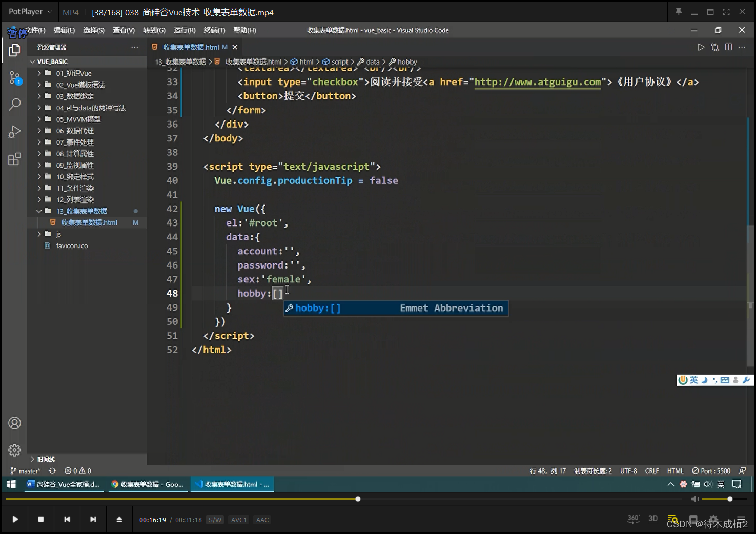Screen dimensions: 756x534
Task: Expand the js folder
Action: point(39,234)
